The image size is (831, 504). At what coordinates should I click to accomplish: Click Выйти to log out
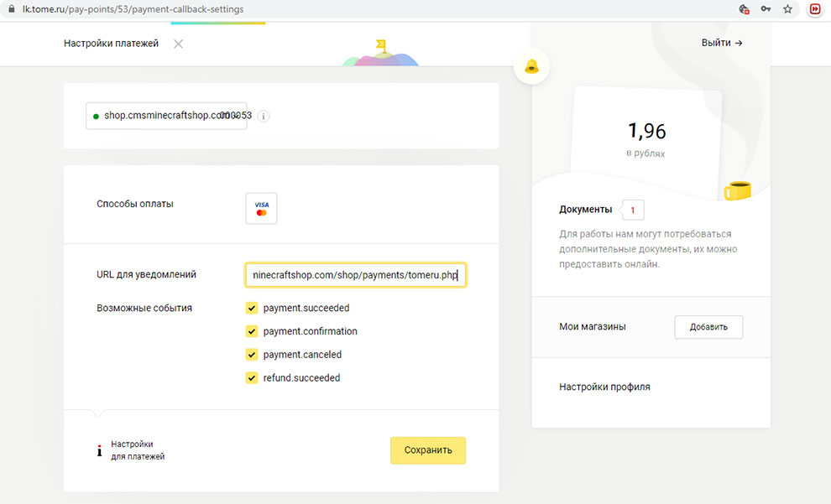722,43
